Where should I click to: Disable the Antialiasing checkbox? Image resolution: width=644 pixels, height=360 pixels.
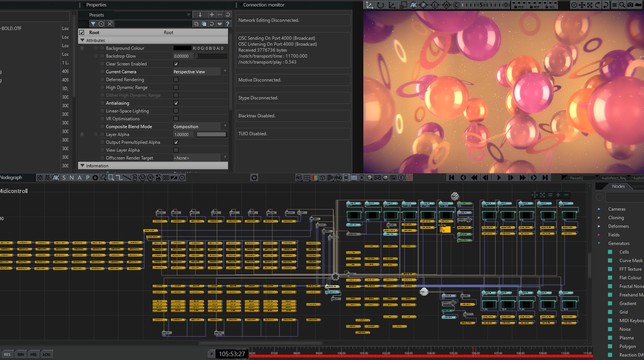(x=176, y=103)
